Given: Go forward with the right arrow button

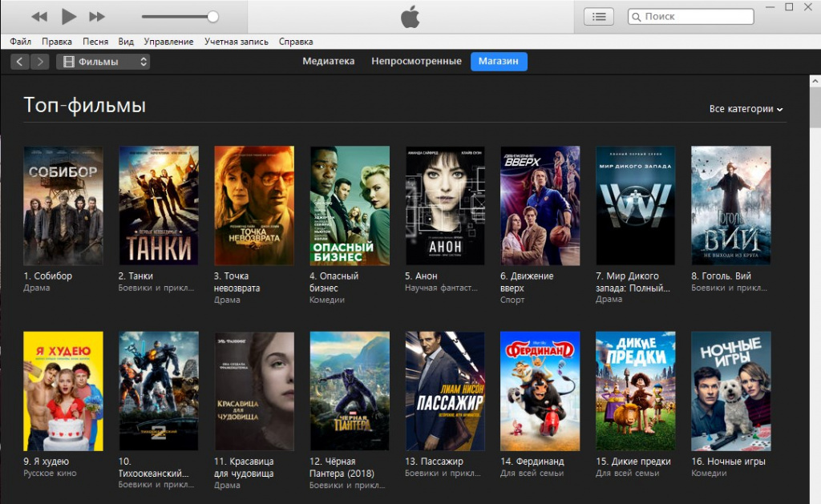Looking at the screenshot, I should (39, 62).
